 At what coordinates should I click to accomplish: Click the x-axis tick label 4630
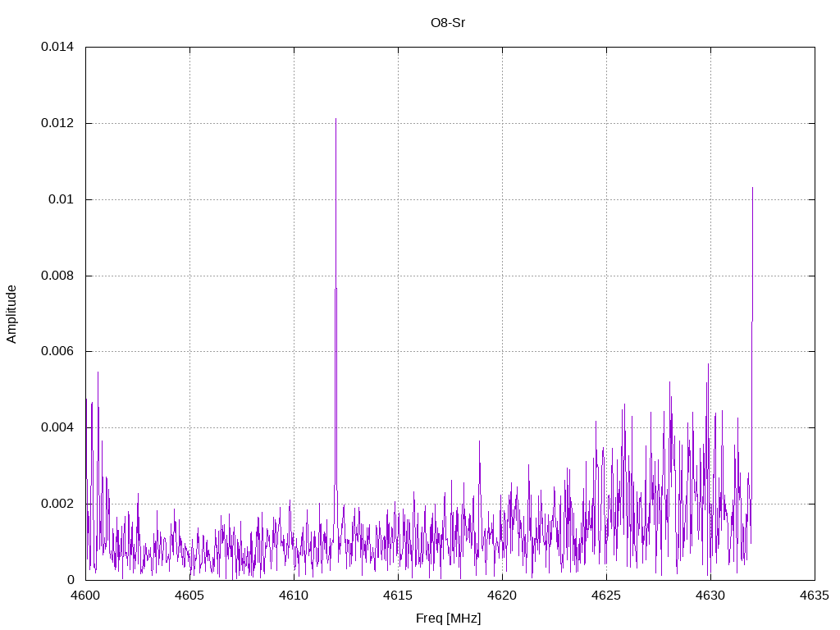(711, 596)
